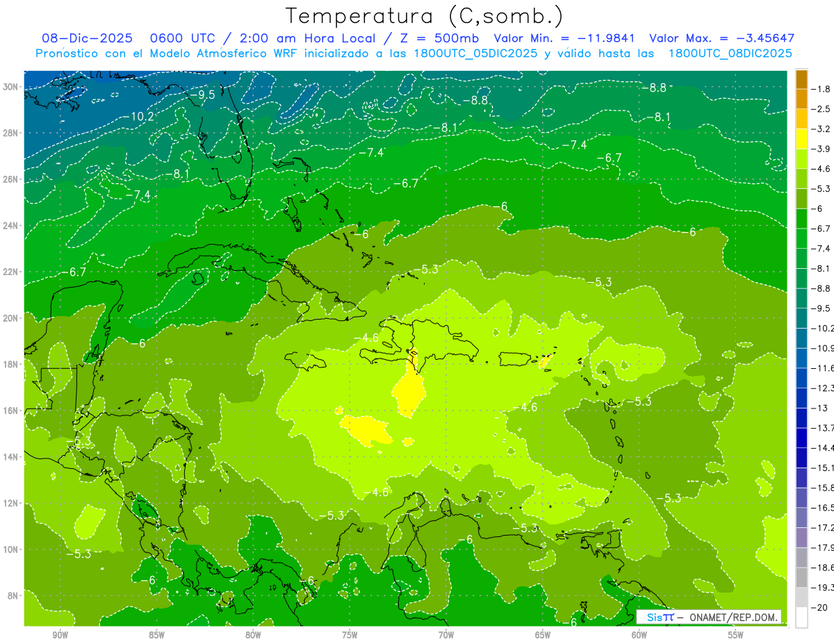
Task: Click the "12N" latitude axis label
Action: point(12,503)
